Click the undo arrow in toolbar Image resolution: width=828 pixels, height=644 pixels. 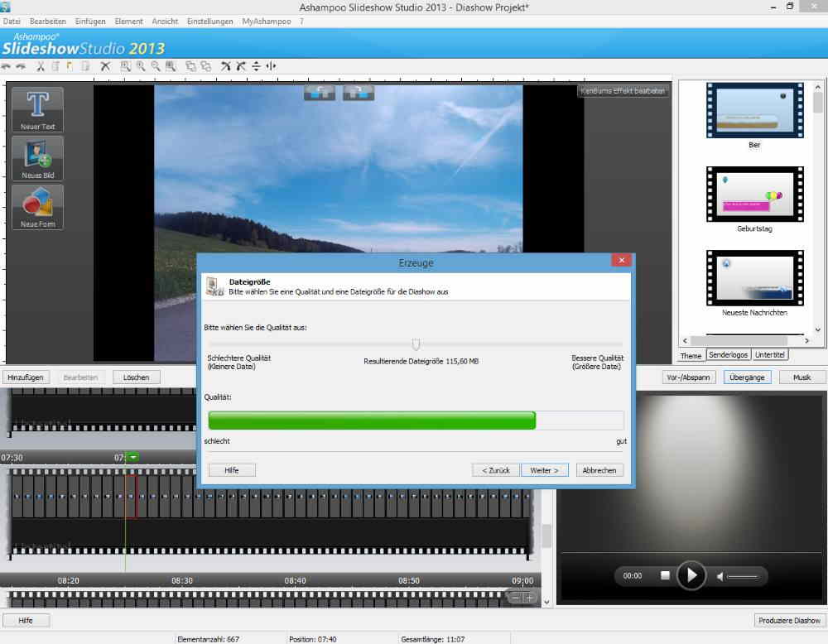point(7,66)
